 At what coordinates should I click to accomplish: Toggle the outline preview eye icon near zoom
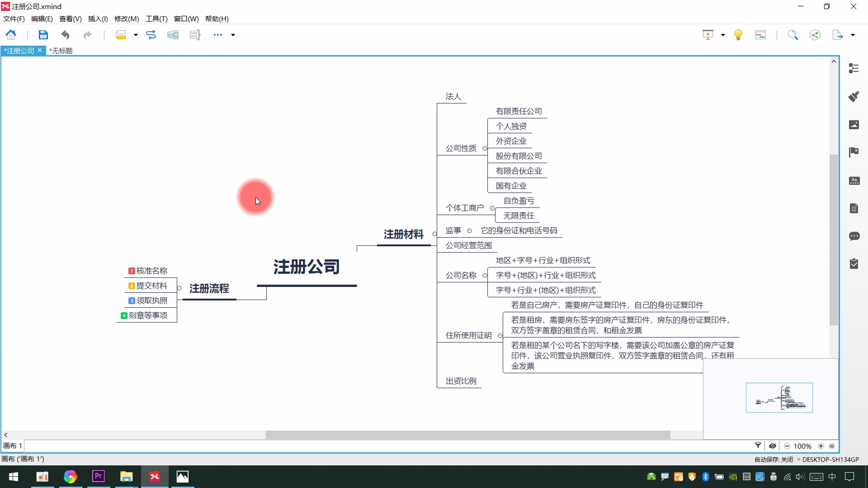[x=772, y=446]
